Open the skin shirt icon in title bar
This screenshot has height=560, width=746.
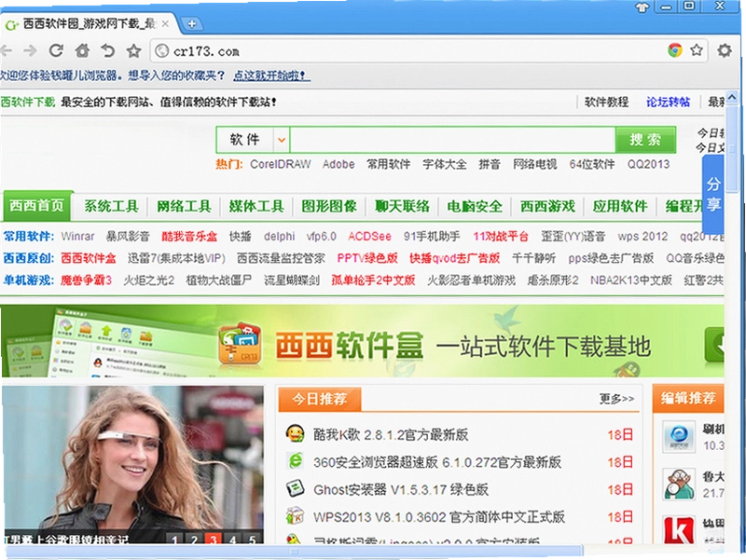[642, 7]
